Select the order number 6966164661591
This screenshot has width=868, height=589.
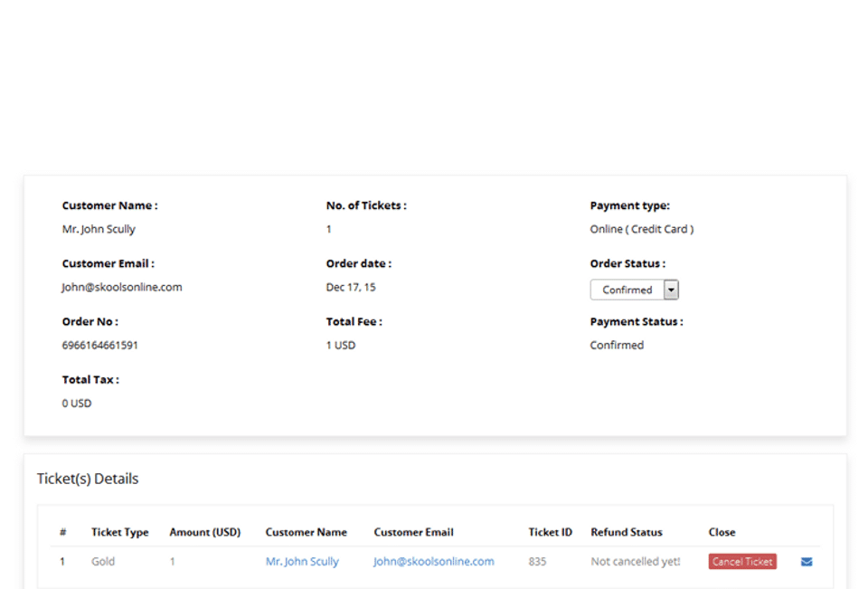(100, 346)
